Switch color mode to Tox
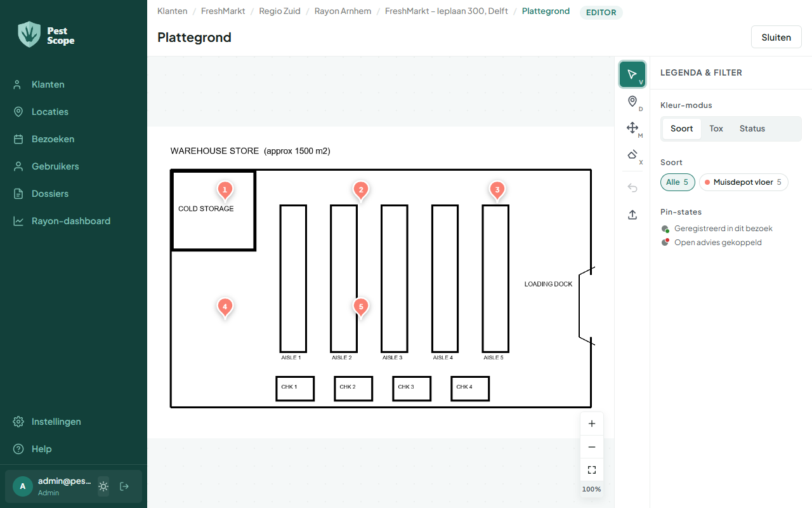812x508 pixels. [716, 128]
